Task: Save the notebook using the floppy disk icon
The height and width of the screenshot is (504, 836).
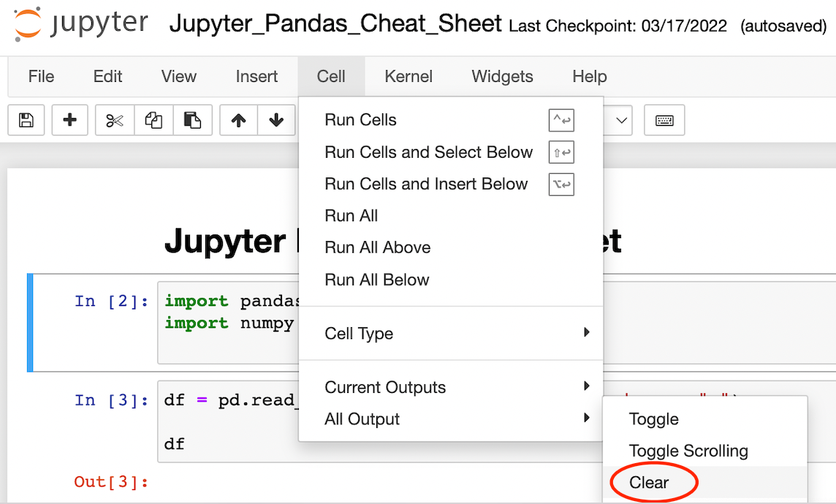Action: pos(26,121)
